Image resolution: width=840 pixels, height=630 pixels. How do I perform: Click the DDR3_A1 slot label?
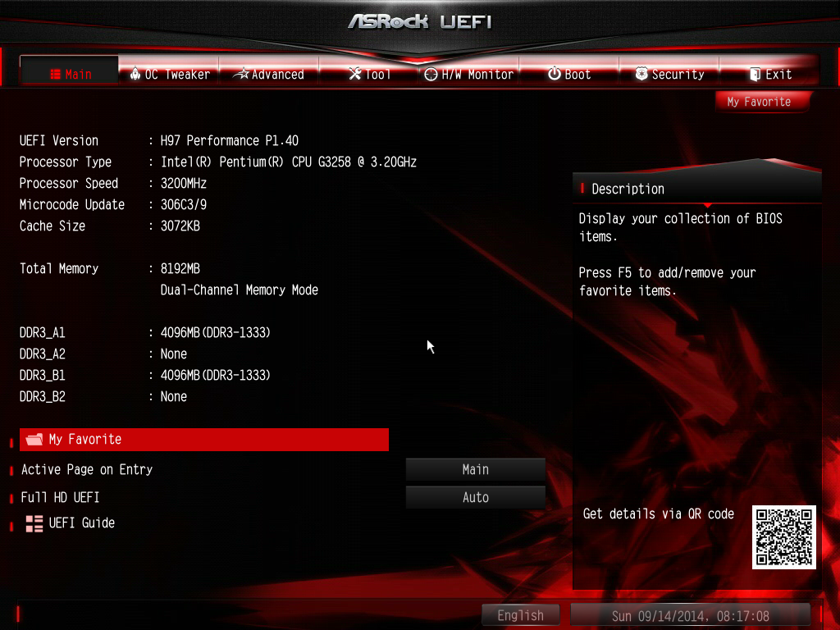click(43, 333)
